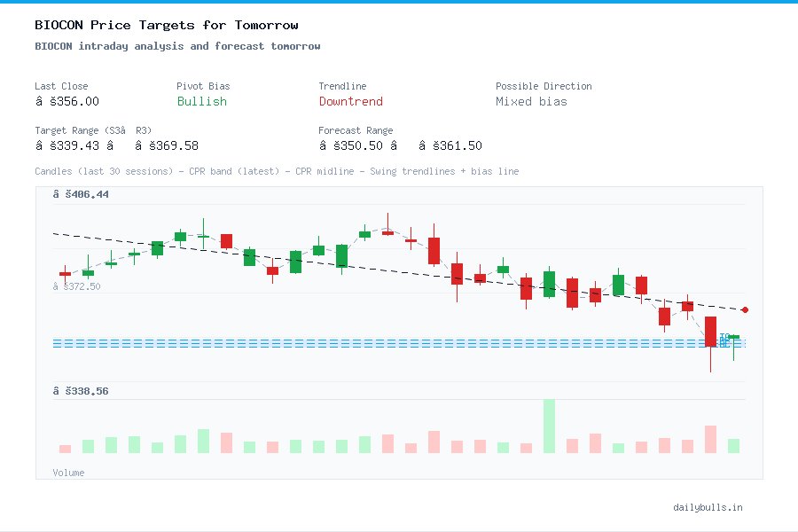Expand the Forecast Range section
Screen dimensions: 798x532
(356, 129)
